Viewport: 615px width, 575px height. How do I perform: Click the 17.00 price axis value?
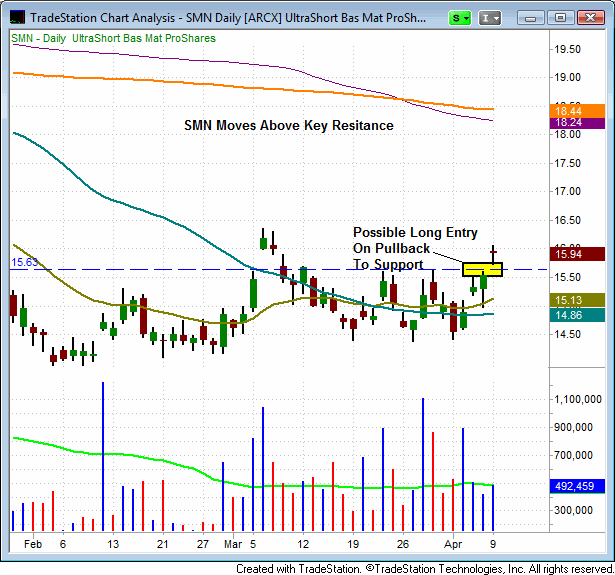[x=567, y=191]
